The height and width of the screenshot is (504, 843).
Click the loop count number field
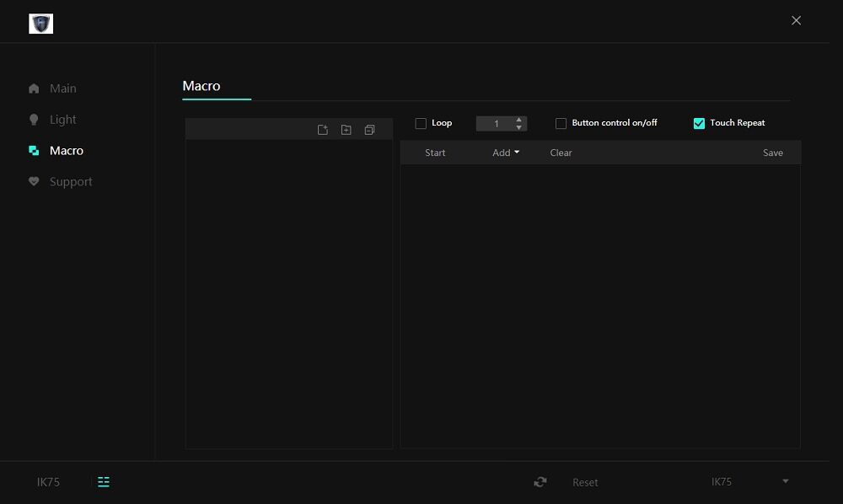pos(496,124)
